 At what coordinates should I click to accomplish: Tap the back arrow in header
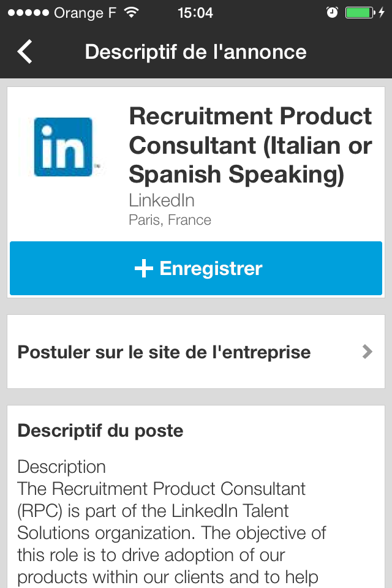click(24, 51)
